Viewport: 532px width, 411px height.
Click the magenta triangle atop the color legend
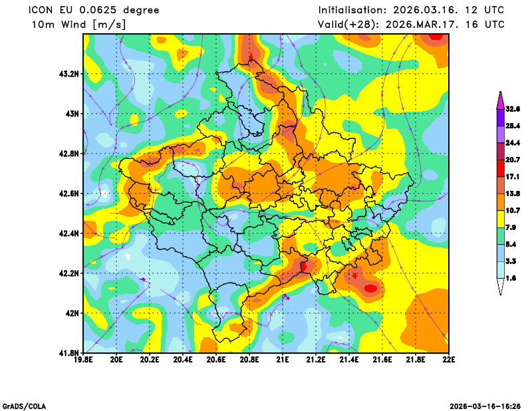click(x=500, y=100)
